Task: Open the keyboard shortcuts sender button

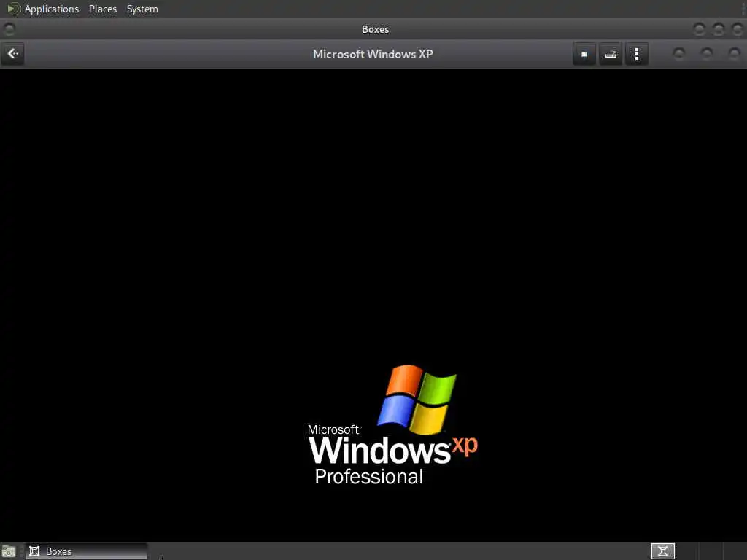Action: [x=611, y=54]
